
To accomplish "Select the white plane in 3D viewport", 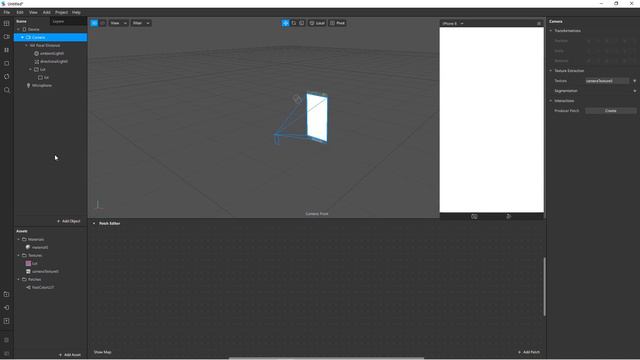I will point(317,118).
